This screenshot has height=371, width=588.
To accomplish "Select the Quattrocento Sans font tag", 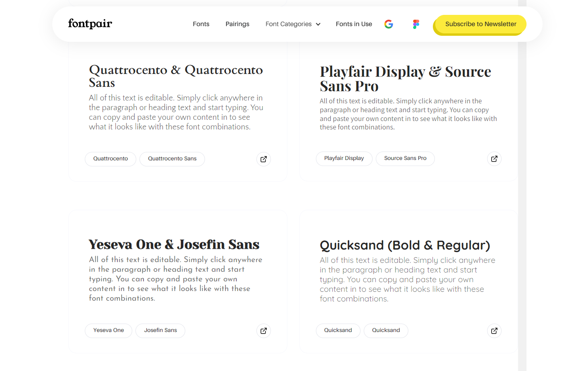I will (x=172, y=159).
